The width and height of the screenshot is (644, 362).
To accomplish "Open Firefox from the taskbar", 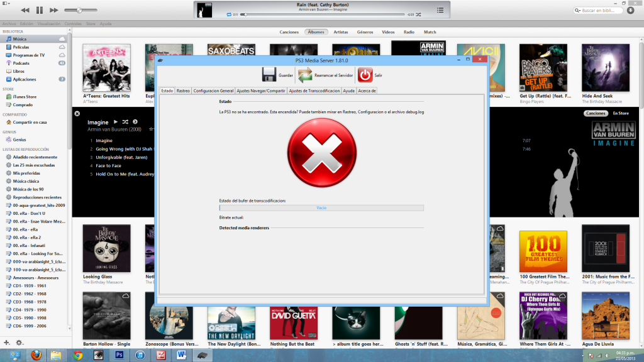I will point(36,355).
